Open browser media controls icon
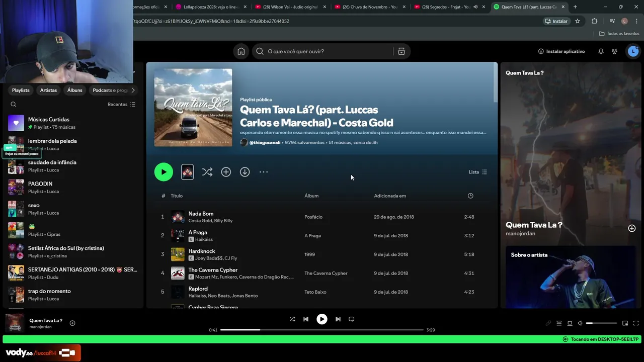This screenshot has width=644, height=362. click(612, 21)
